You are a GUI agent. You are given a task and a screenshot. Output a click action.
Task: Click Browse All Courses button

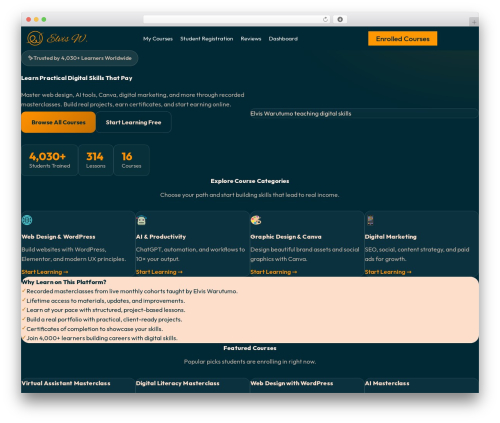(x=58, y=122)
